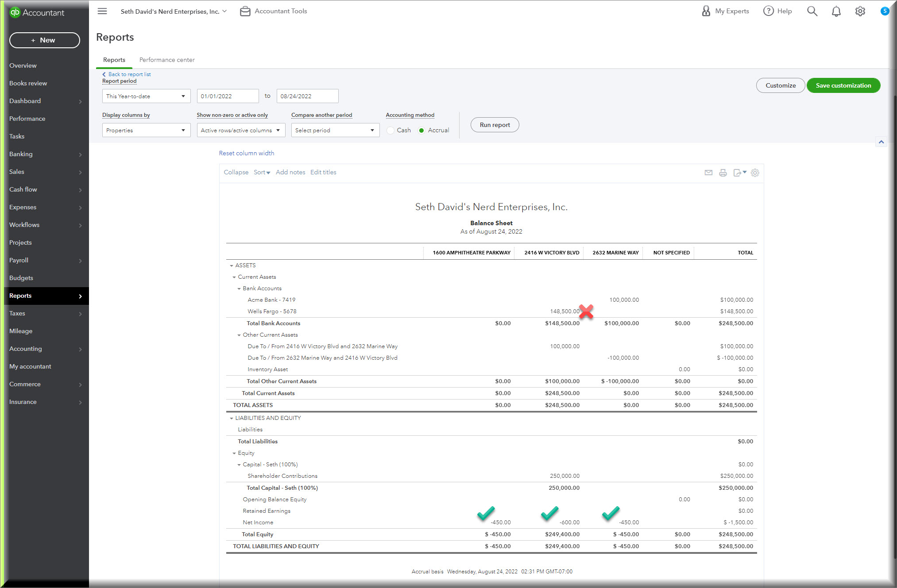Image resolution: width=897 pixels, height=588 pixels.
Task: Click Wells Fargo 148,500.00 amount
Action: click(x=564, y=311)
